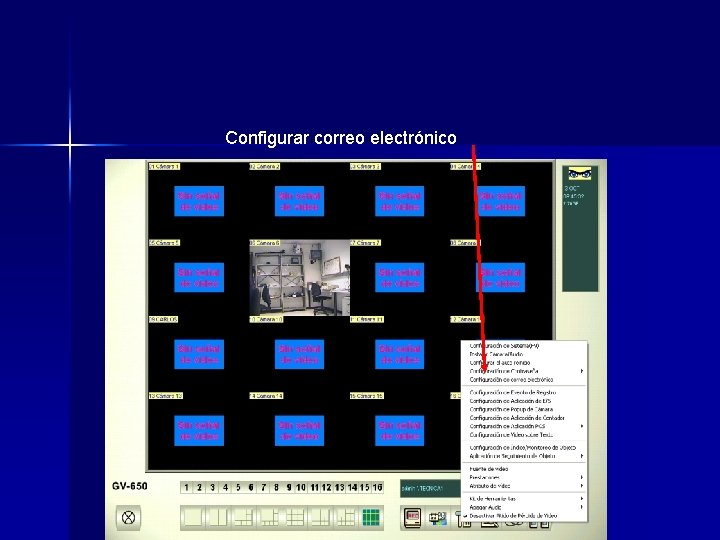Image resolution: width=720 pixels, height=540 pixels.
Task: Switch to single-screen layout icon
Action: click(193, 518)
